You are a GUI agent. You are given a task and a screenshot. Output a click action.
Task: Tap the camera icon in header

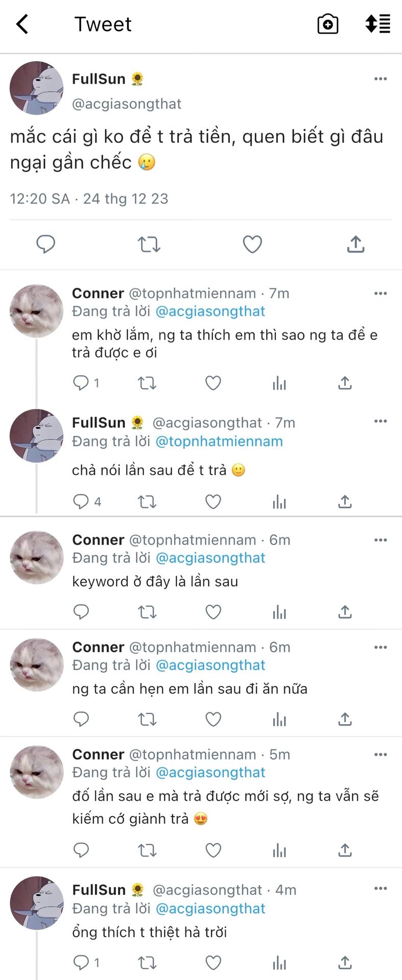coord(327,24)
